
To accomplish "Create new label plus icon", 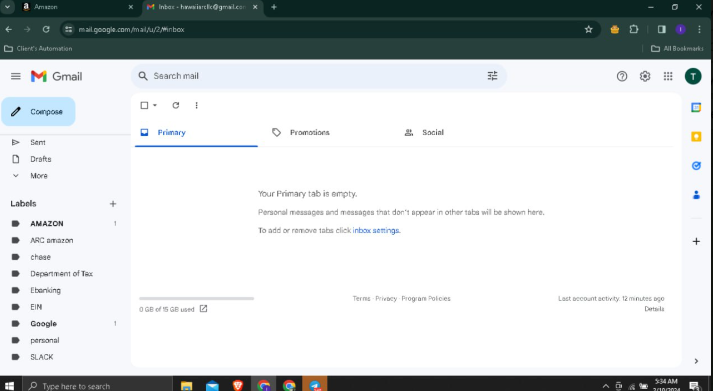I will point(113,204).
